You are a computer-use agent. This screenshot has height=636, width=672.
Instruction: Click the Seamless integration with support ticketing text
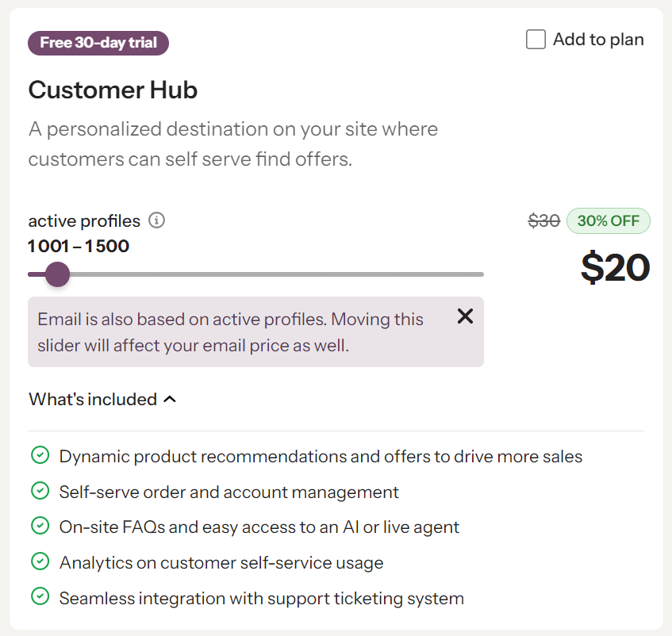click(x=261, y=598)
